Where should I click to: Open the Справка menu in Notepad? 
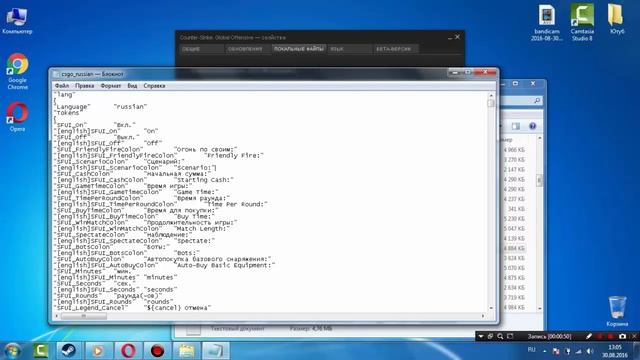click(x=154, y=86)
